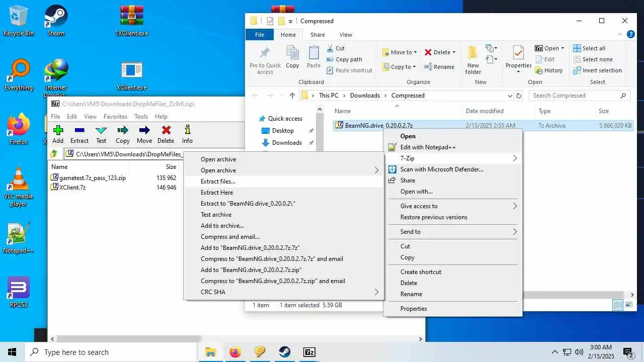644x362 pixels.
Task: Click Select all in Explorer ribbon
Action: click(589, 48)
